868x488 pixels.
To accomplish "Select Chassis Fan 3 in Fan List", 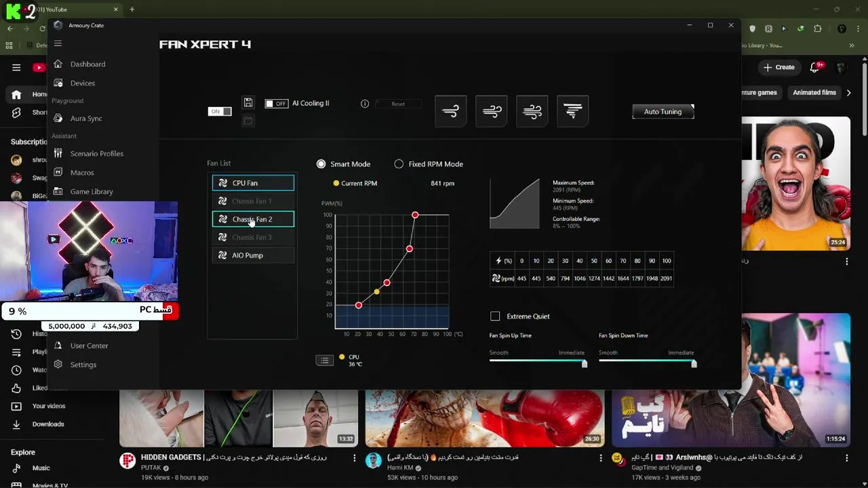I will 253,237.
